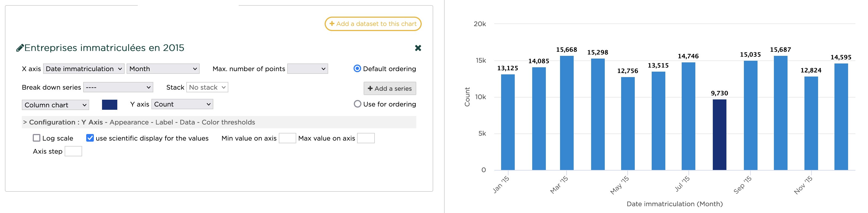Screen dimensions: 868x213
Task: Uncheck scientific display for the values
Action: 90,138
